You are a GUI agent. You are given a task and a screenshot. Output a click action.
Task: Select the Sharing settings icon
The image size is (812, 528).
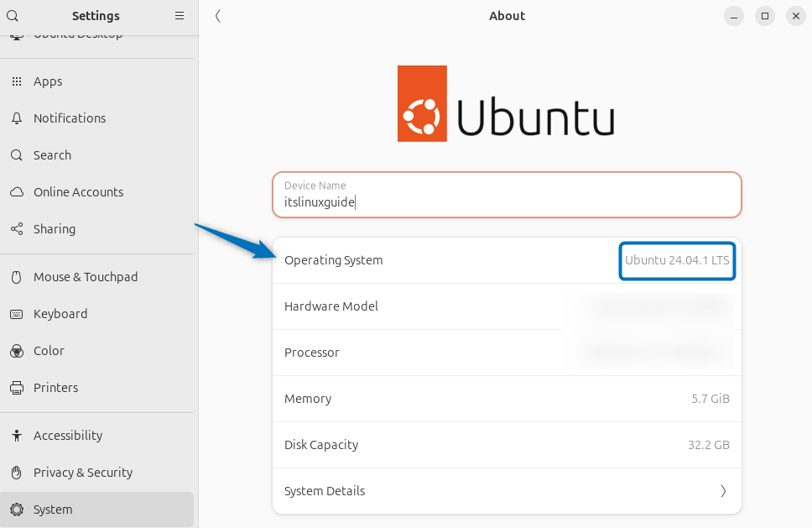tap(16, 228)
